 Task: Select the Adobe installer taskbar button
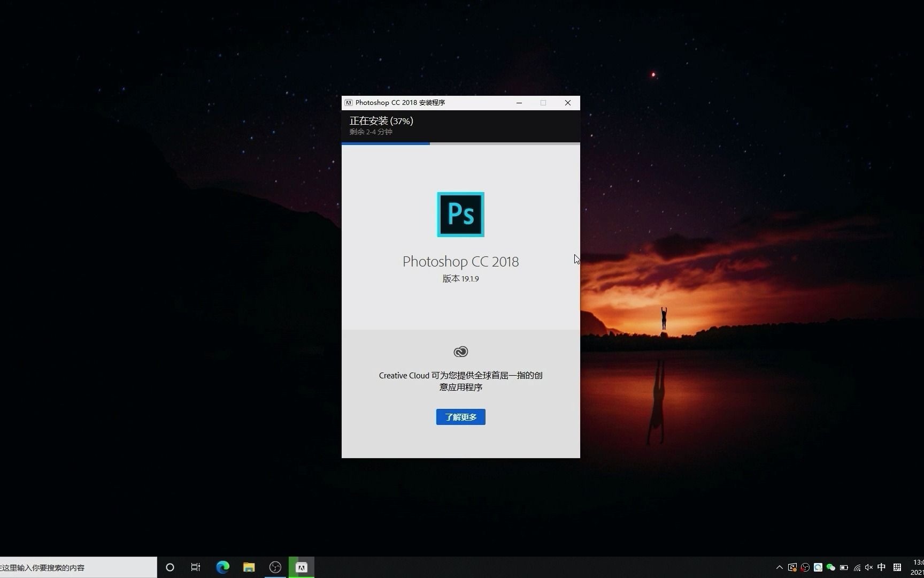302,567
